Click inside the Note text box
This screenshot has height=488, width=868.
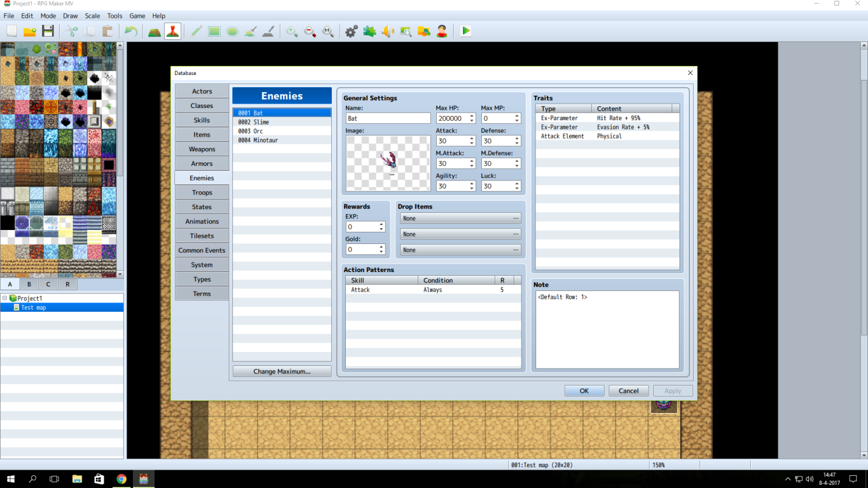pyautogui.click(x=608, y=329)
